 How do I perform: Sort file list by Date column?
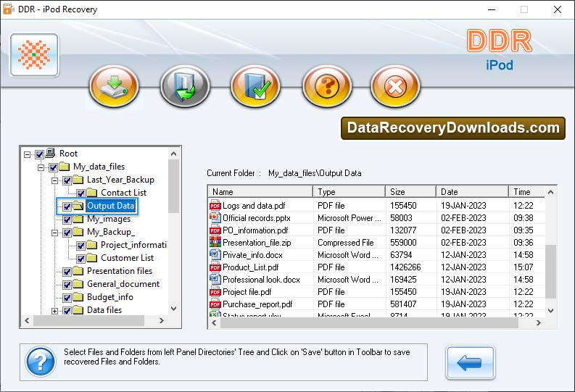tap(472, 192)
